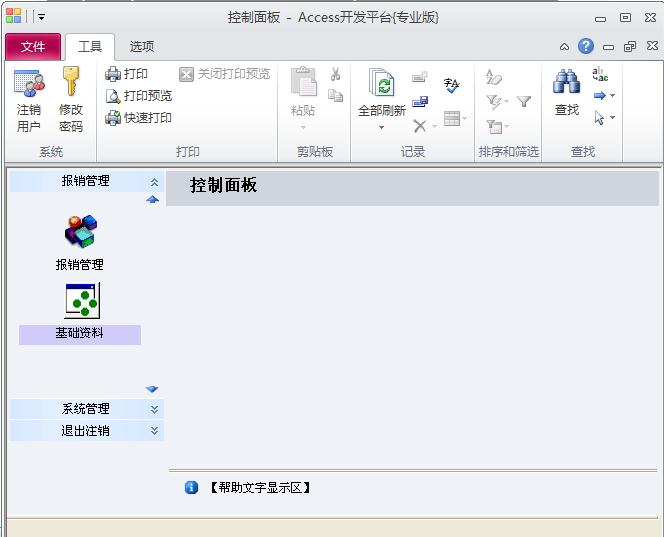Click the 查找 binoculars icon
Image resolution: width=664 pixels, height=537 pixels.
point(566,81)
